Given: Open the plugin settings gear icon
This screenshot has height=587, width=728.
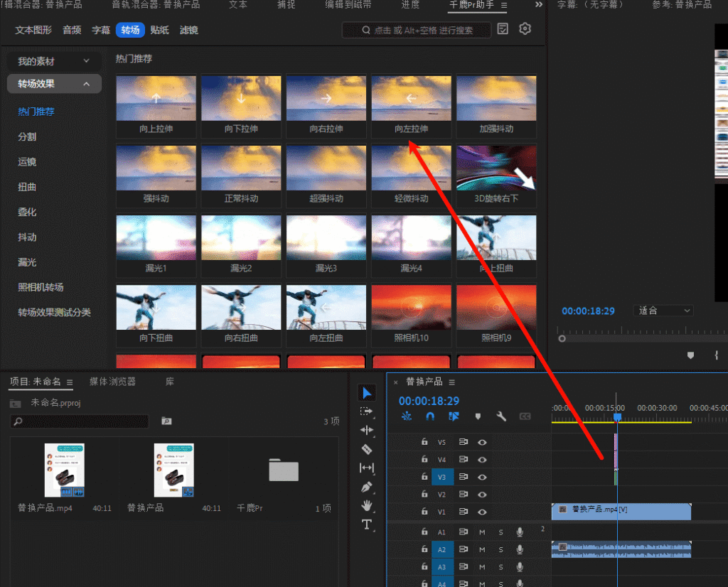Looking at the screenshot, I should pyautogui.click(x=525, y=29).
